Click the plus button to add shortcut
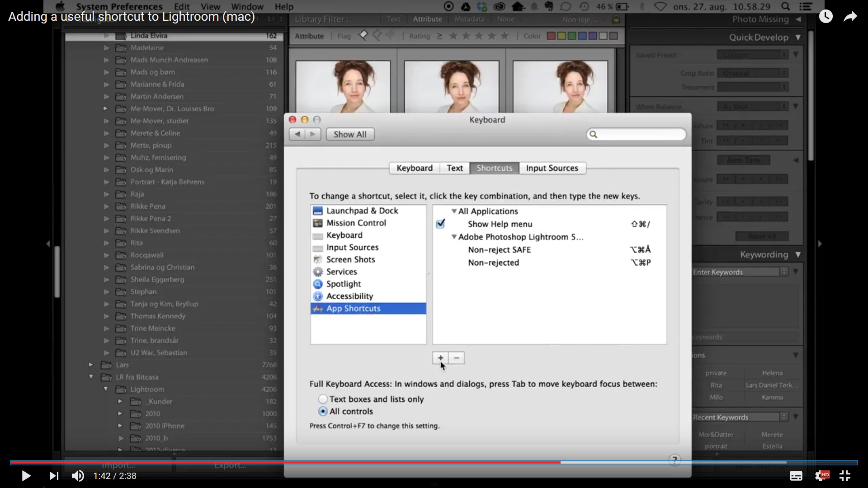The image size is (868, 488). (440, 358)
